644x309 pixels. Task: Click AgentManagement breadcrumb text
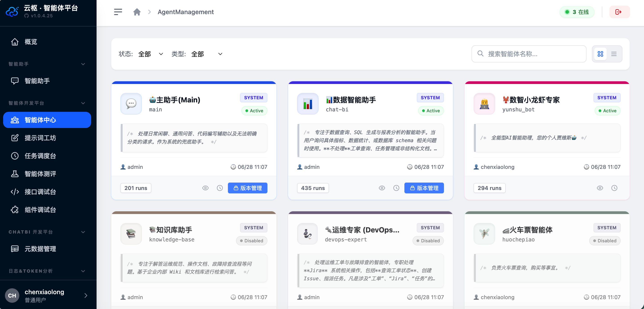coord(185,12)
